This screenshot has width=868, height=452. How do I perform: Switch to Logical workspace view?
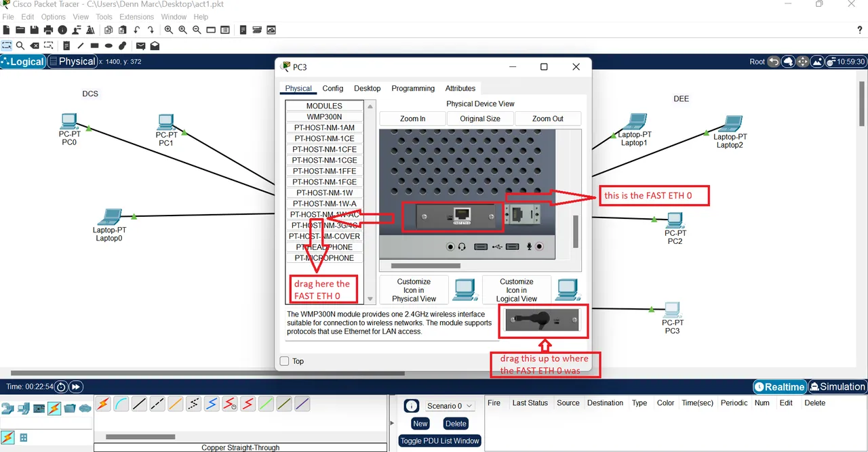pos(23,62)
